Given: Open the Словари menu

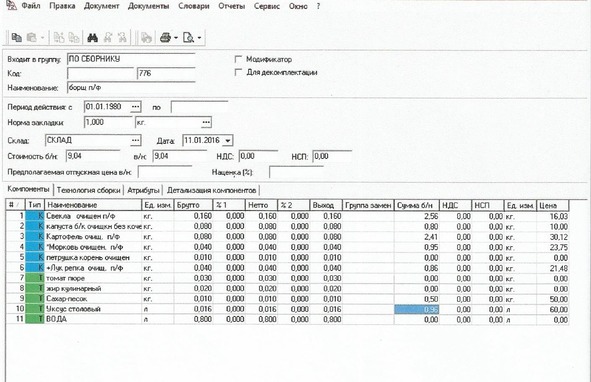Looking at the screenshot, I should [194, 6].
